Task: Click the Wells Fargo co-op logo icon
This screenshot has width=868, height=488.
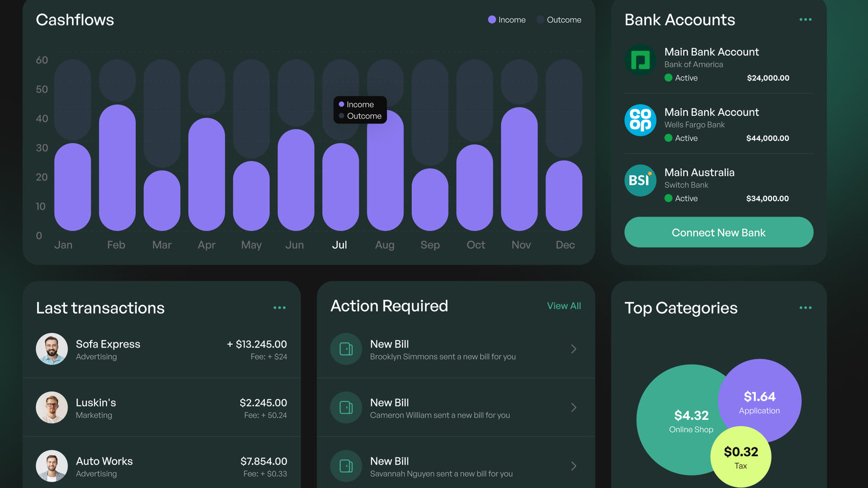Action: click(x=640, y=120)
